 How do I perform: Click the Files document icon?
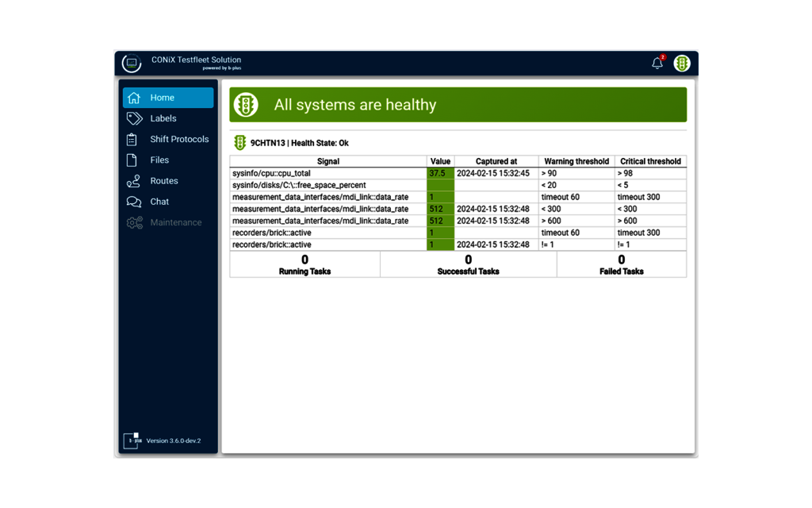click(132, 160)
